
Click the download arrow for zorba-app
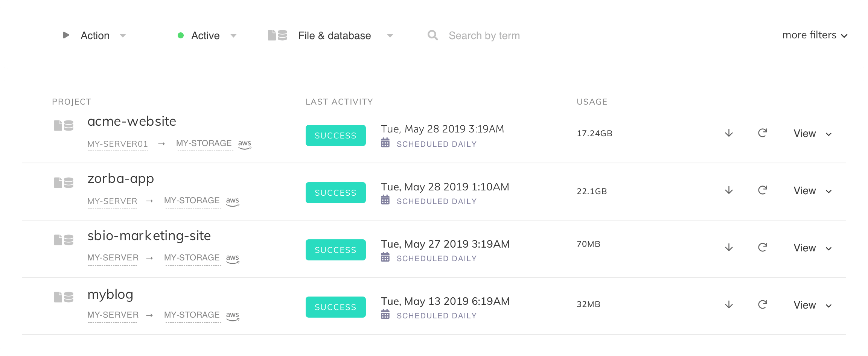(x=729, y=190)
